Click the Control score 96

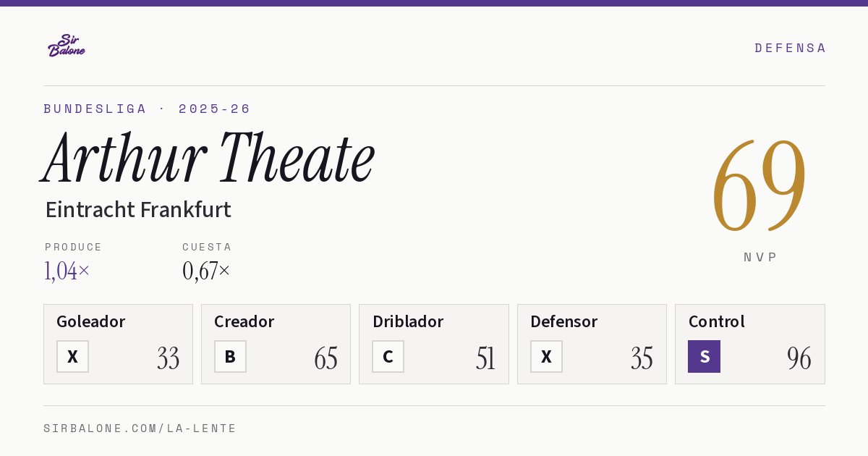799,358
